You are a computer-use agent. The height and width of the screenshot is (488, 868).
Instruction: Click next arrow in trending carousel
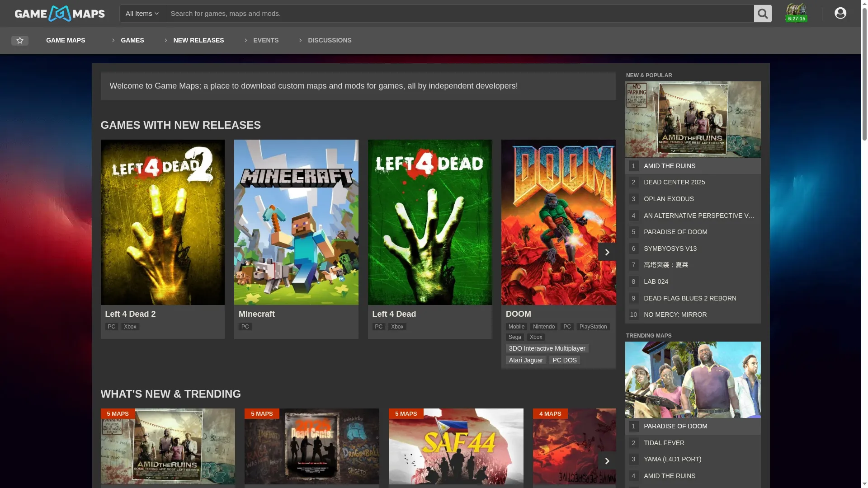(607, 460)
